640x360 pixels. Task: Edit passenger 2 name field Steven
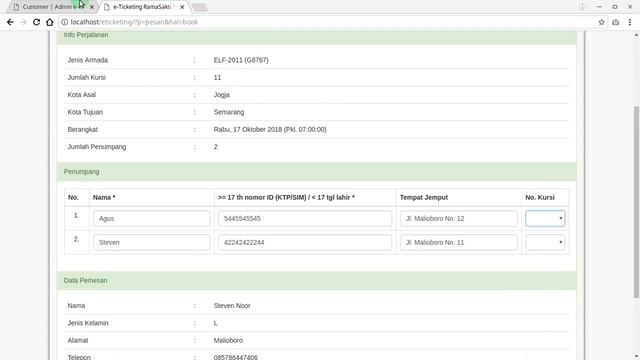(x=151, y=242)
